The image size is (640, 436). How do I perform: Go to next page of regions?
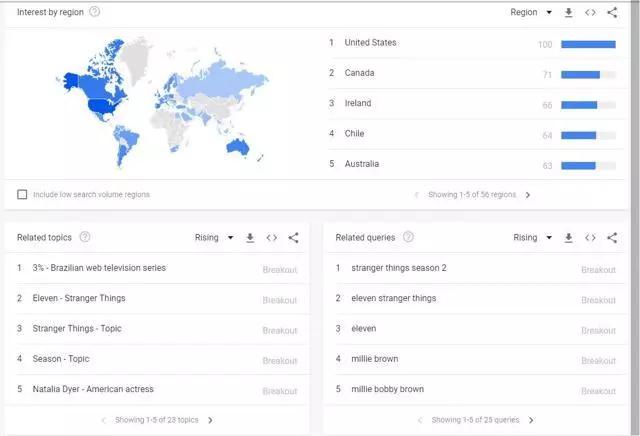point(528,195)
